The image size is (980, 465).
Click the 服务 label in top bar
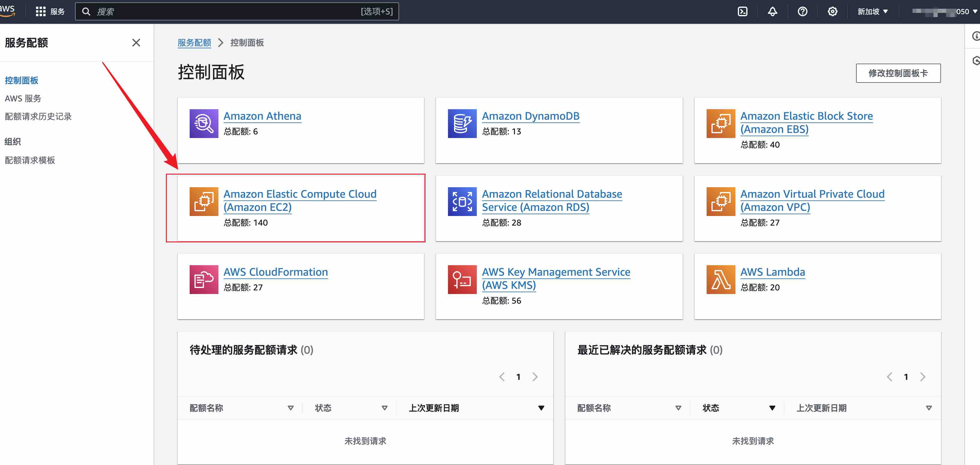57,11
